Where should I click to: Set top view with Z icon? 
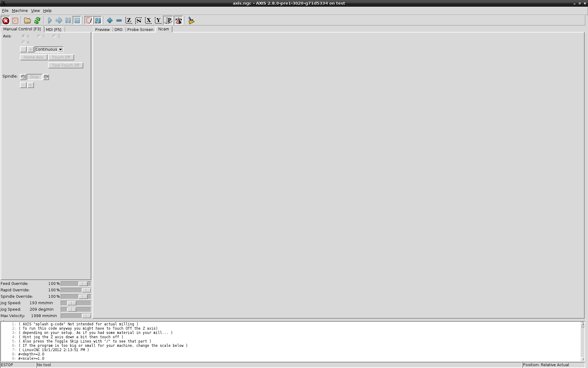point(129,21)
